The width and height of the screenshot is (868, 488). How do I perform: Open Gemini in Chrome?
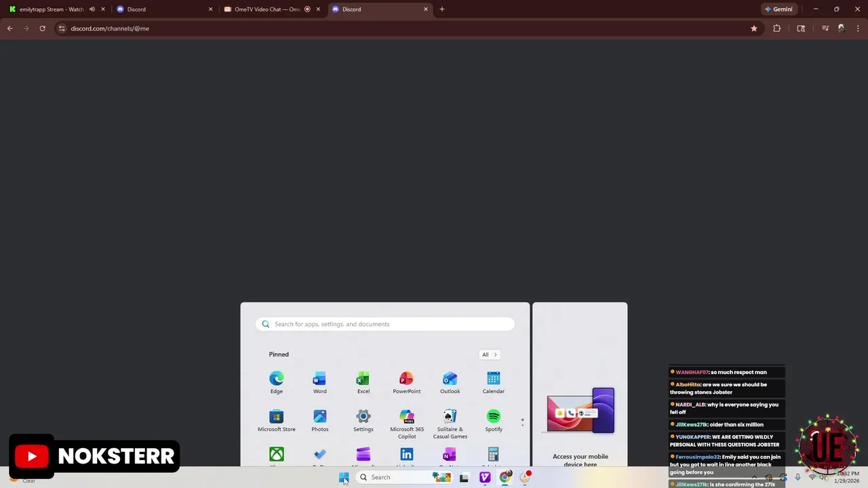778,9
